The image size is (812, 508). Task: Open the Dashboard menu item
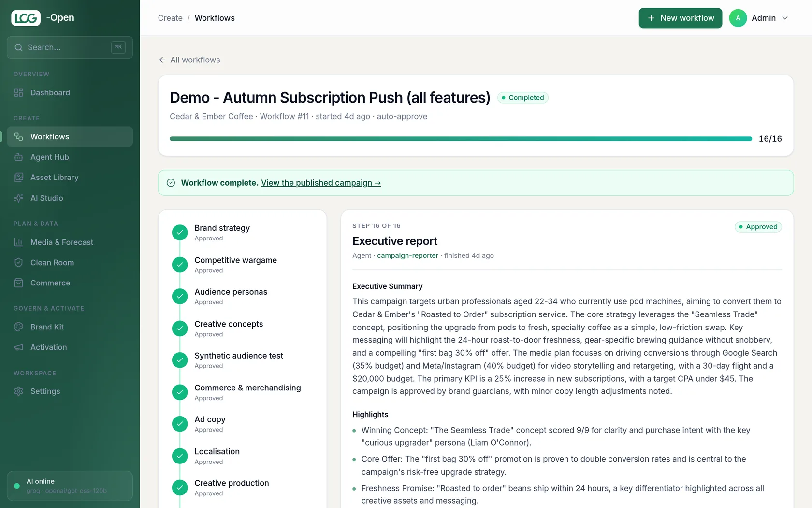coord(70,93)
